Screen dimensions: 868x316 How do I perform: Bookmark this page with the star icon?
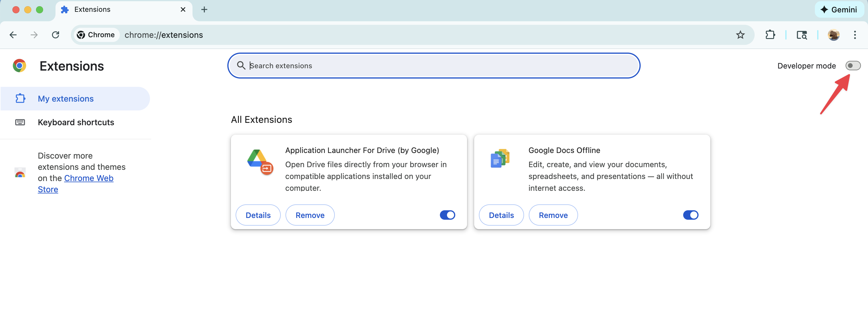pyautogui.click(x=740, y=35)
